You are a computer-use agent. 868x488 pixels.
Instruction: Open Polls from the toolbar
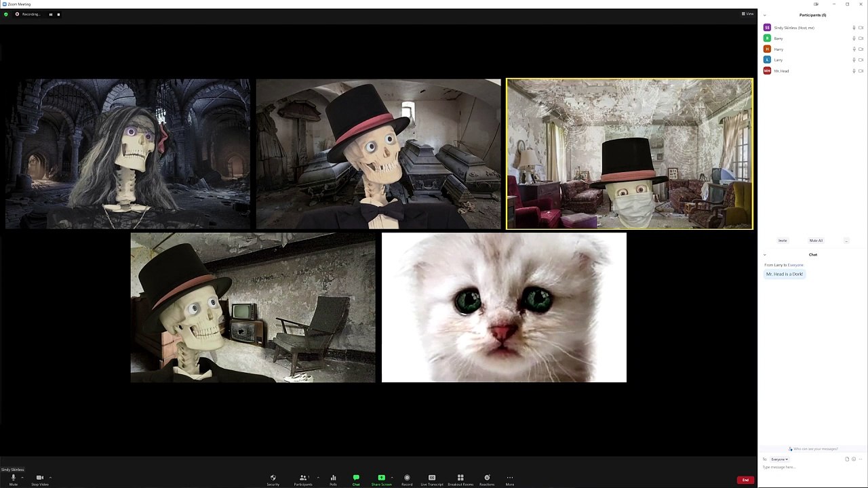[333, 479]
